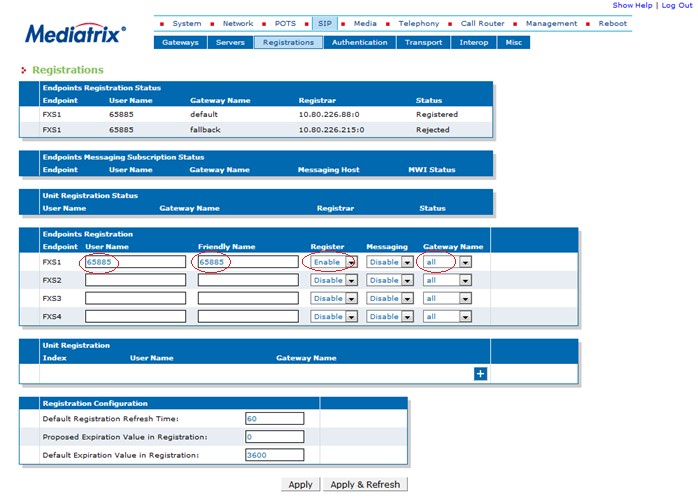
Task: Click the Apply button
Action: pyautogui.click(x=300, y=485)
